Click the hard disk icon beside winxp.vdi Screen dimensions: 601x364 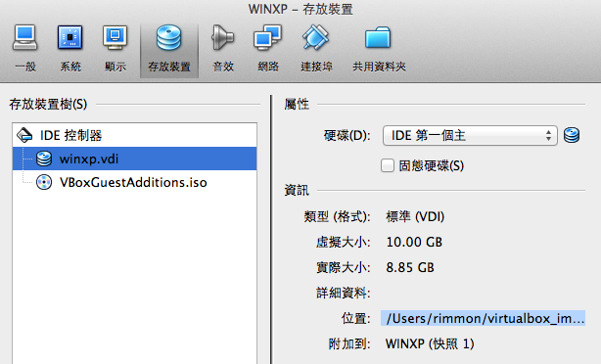pyautogui.click(x=44, y=159)
